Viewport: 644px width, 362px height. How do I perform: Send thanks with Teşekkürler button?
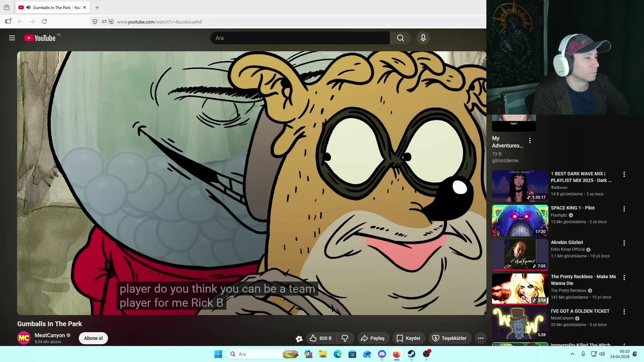click(449, 338)
